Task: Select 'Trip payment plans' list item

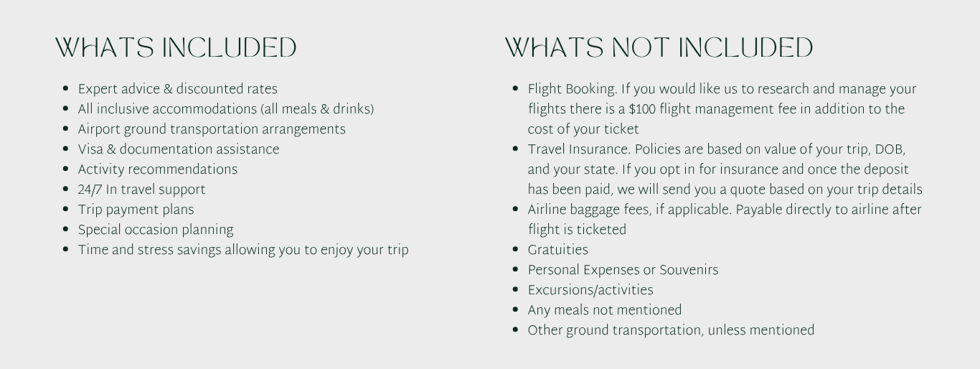Action: [x=136, y=210]
